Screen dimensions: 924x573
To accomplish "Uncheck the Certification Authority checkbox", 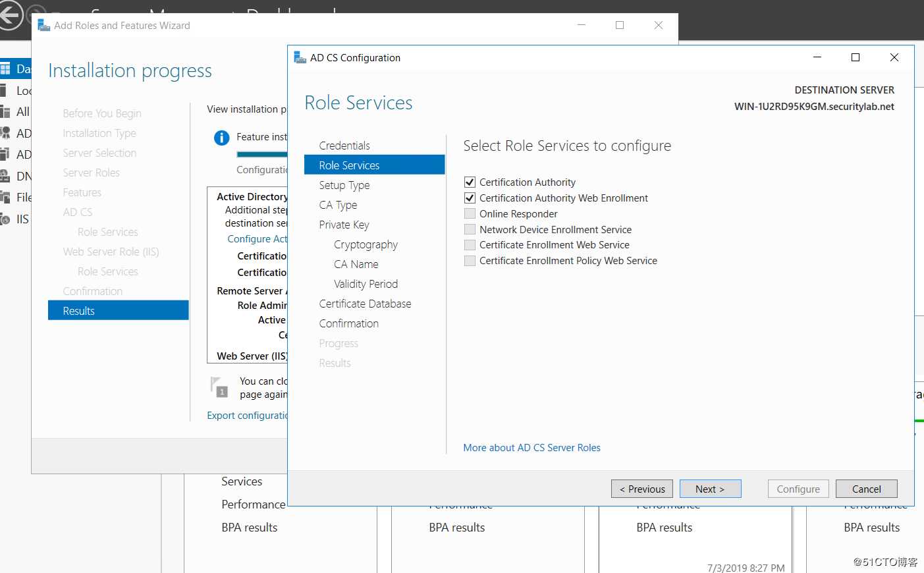I will tap(470, 182).
